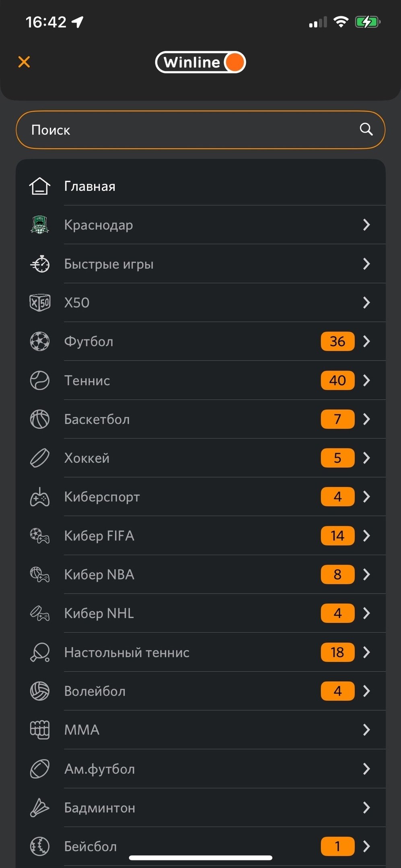401x868 pixels.
Task: Tap the search magnifier icon
Action: tap(366, 129)
